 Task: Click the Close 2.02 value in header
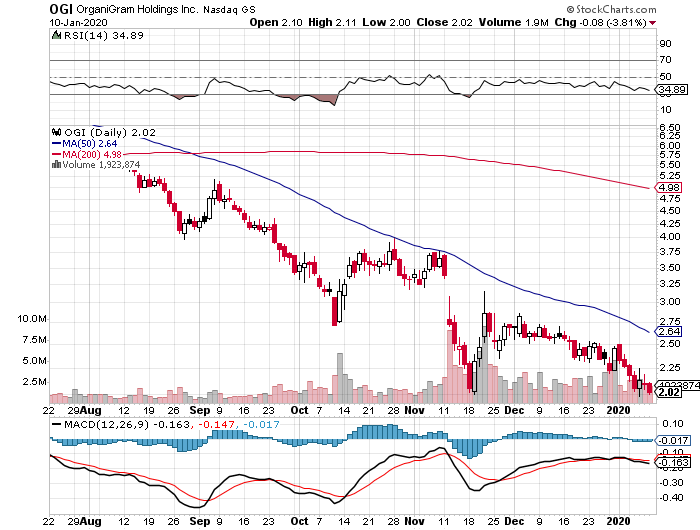tap(444, 22)
